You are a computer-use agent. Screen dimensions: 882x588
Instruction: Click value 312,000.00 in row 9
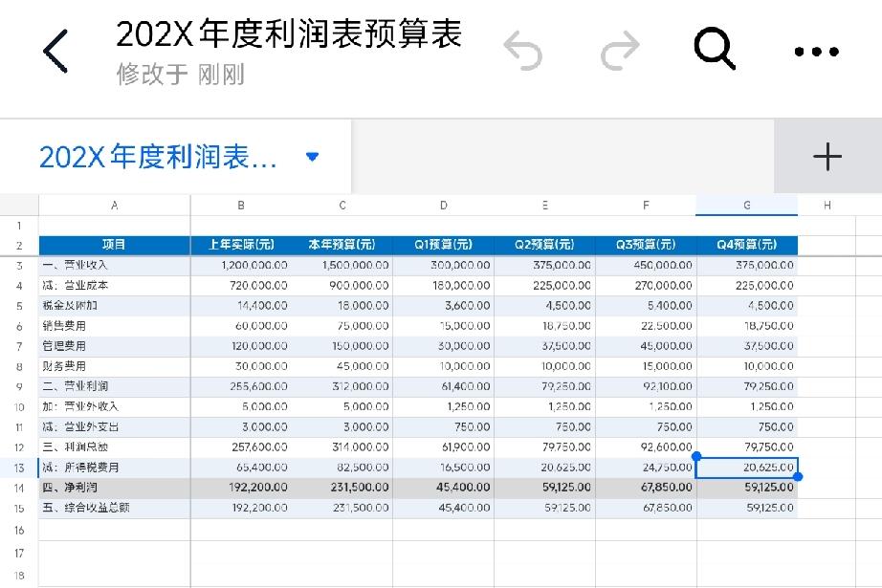360,387
